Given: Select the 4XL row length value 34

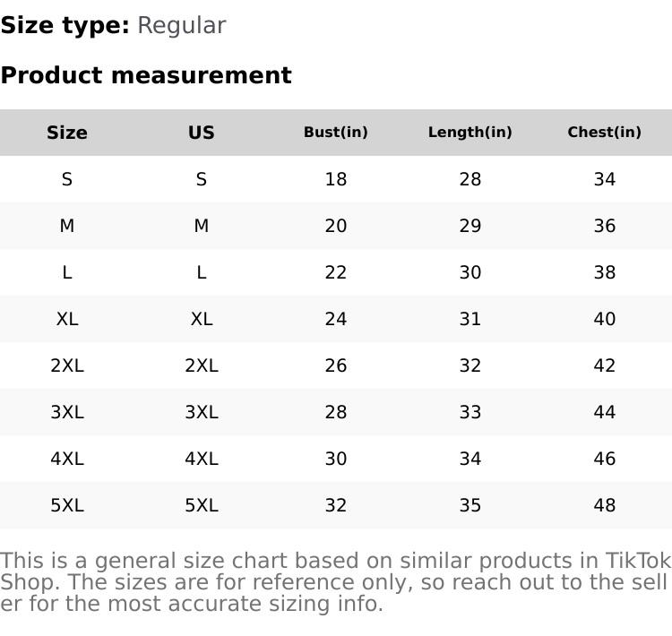Looking at the screenshot, I should tap(470, 459).
